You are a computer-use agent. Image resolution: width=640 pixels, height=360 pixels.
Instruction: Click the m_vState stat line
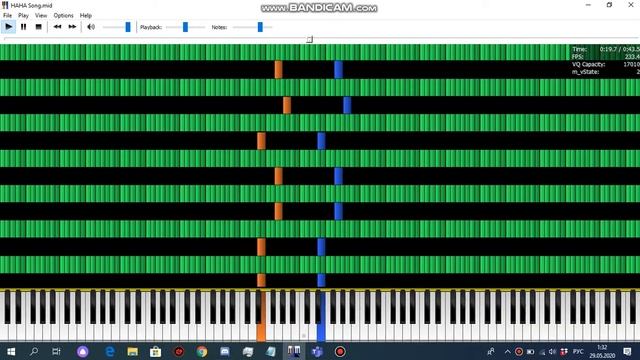point(605,72)
